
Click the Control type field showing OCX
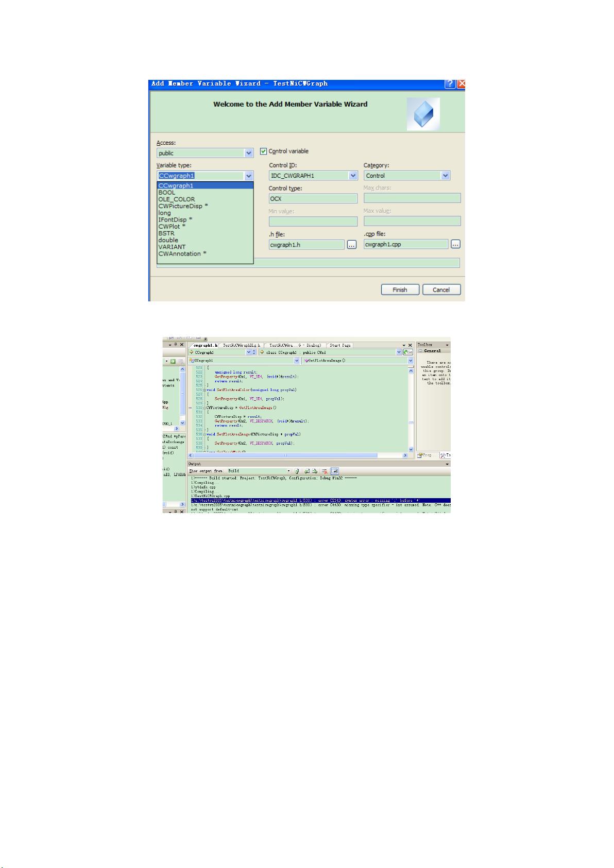313,198
